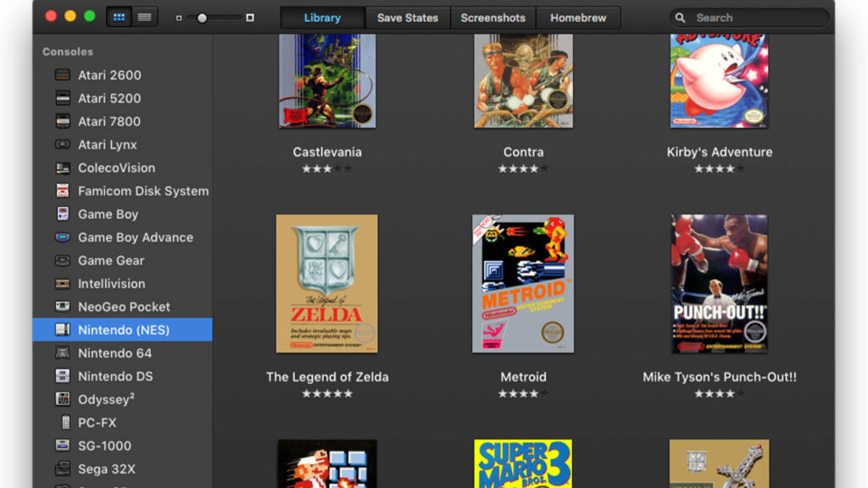This screenshot has width=868, height=488.
Task: Click the SG-1000 console icon
Action: [x=63, y=446]
